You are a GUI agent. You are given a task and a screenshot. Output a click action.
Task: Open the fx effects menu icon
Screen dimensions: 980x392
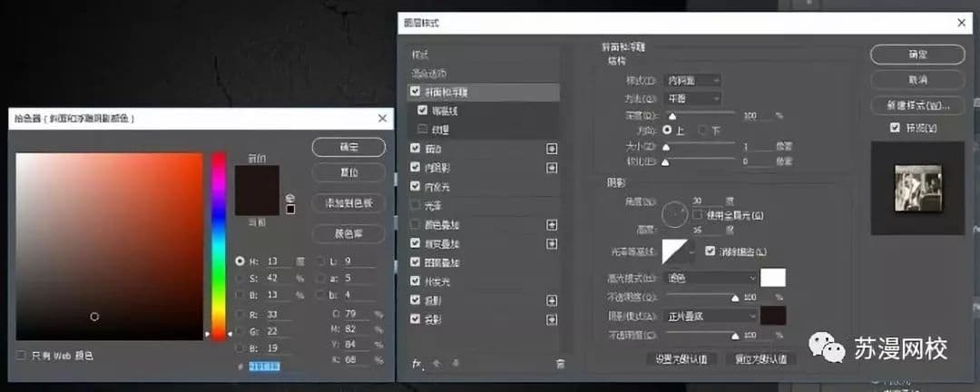pos(417,363)
